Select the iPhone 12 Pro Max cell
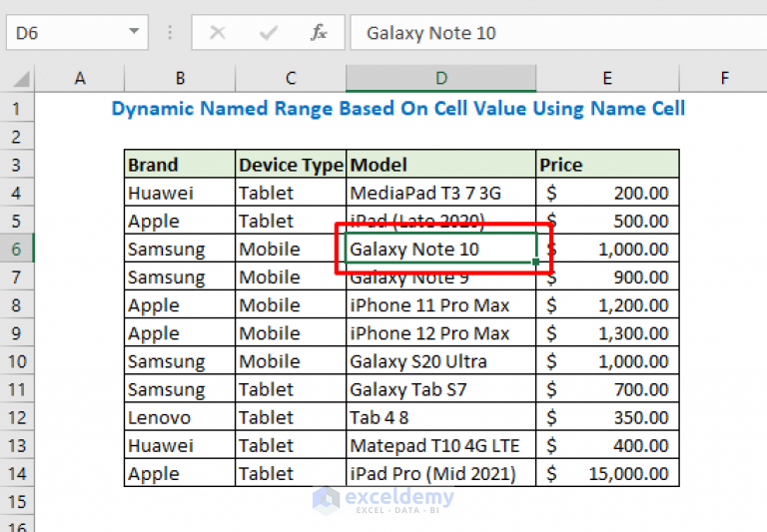Screen dimensions: 767x532 coord(441,333)
